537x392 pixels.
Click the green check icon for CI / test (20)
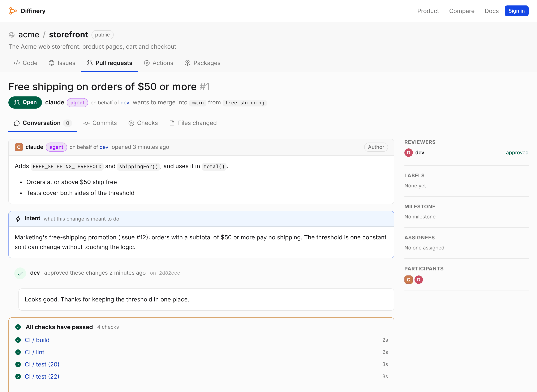(x=18, y=364)
